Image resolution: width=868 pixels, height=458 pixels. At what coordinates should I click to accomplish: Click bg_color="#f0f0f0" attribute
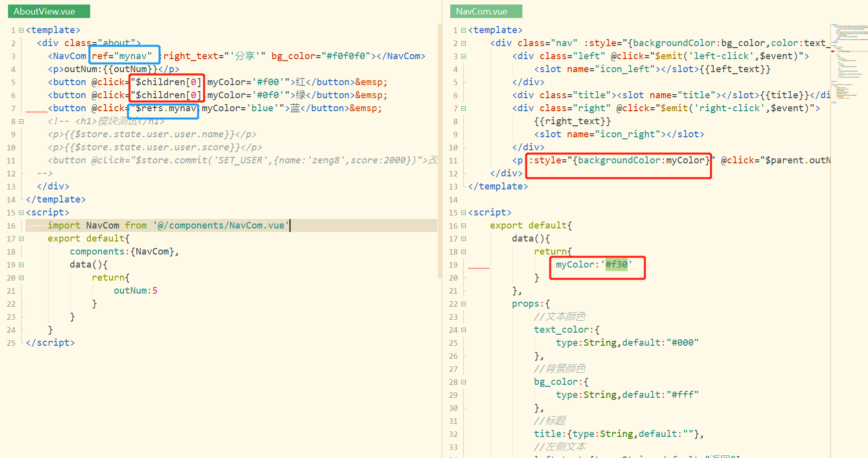coord(321,56)
